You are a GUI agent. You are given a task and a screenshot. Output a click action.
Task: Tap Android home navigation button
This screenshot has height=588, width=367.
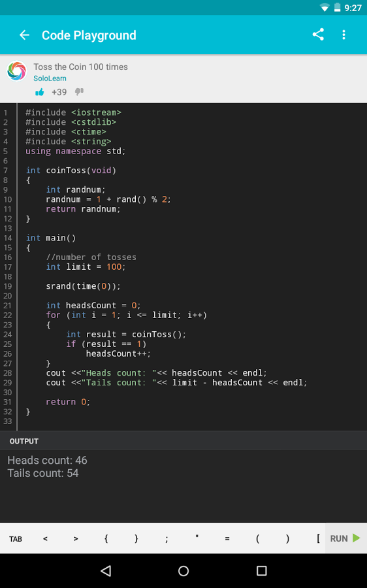point(183,571)
